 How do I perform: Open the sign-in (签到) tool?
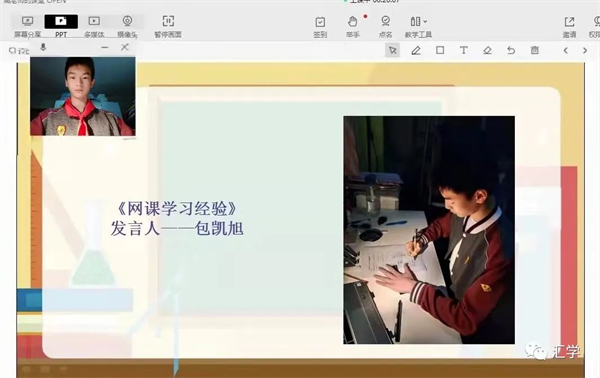click(320, 27)
